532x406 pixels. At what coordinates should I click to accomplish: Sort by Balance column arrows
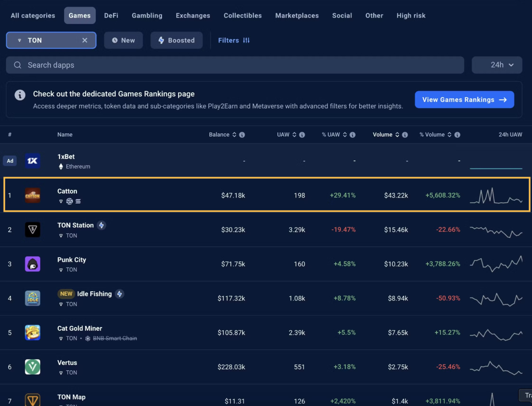click(234, 135)
